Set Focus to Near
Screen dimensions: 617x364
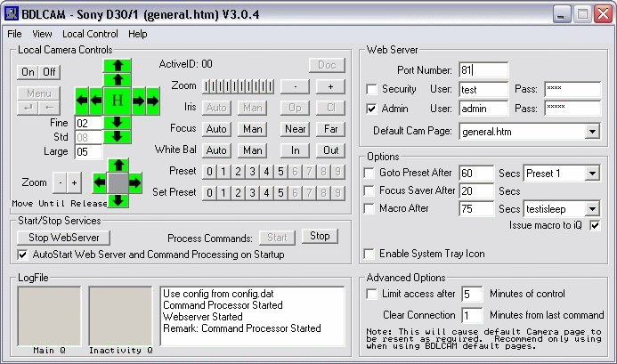click(296, 129)
